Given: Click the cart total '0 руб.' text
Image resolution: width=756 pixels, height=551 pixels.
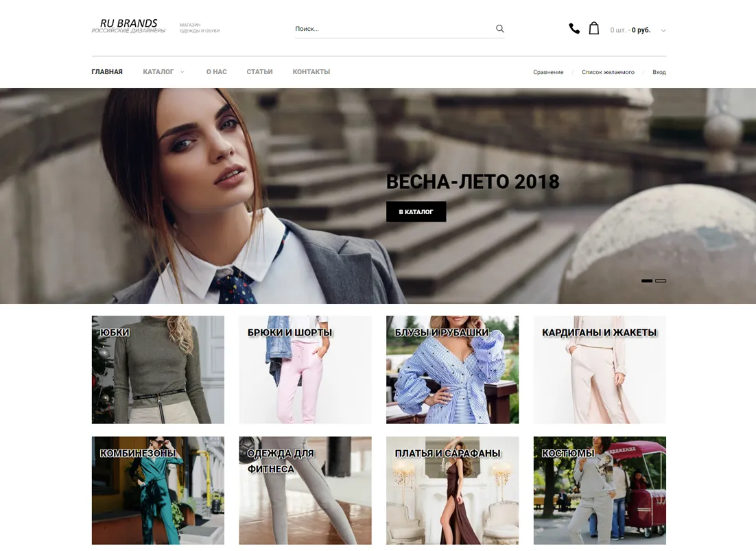Looking at the screenshot, I should coord(641,30).
